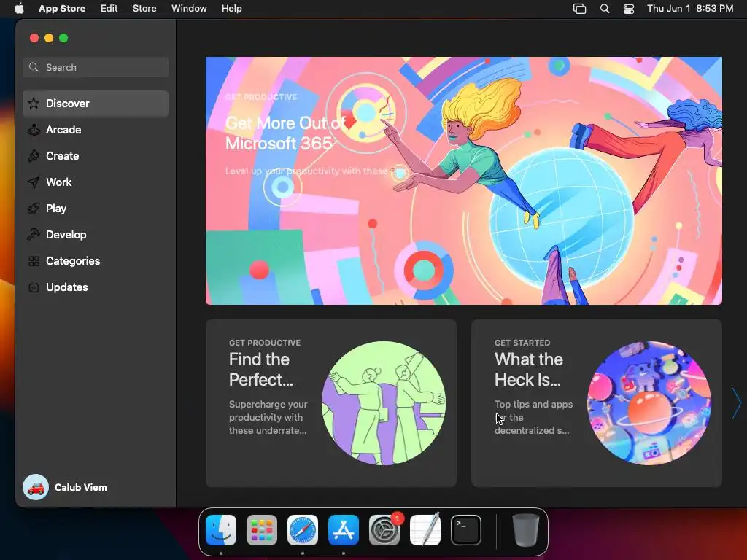747x560 pixels.
Task: Click the Create paintbrush icon
Action: tap(34, 156)
